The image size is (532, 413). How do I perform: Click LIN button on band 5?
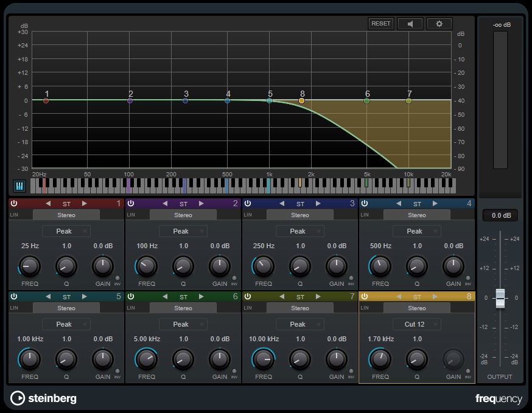(14, 308)
